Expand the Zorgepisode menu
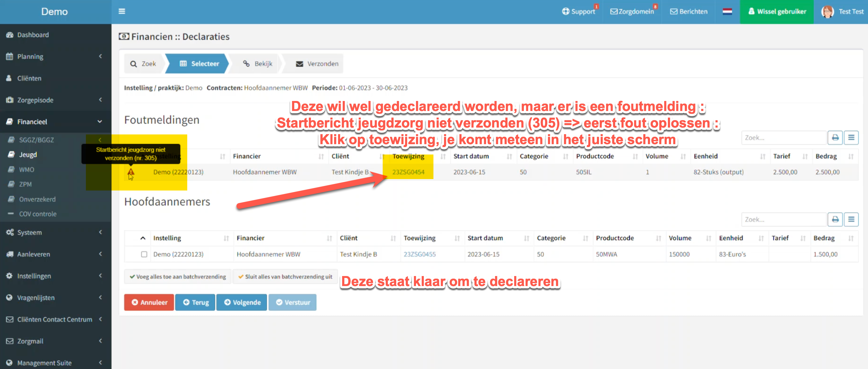Screen dimensions: 868x369 (x=56, y=100)
